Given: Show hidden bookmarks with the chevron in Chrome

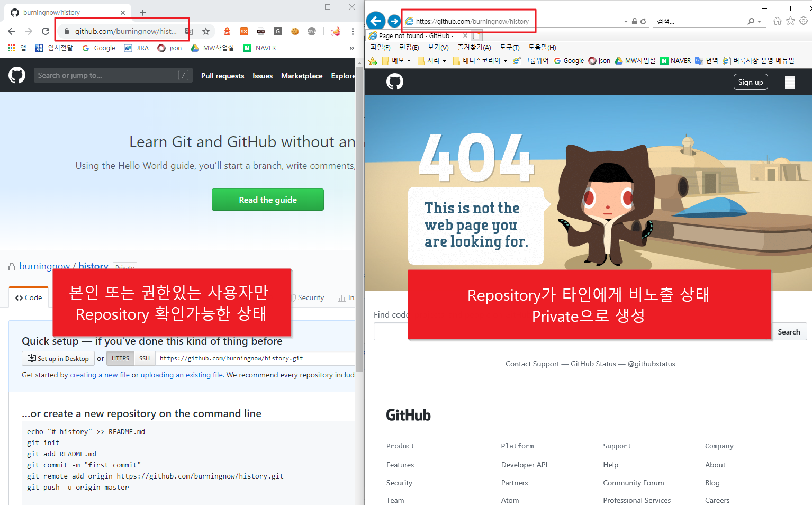Looking at the screenshot, I should coord(351,48).
